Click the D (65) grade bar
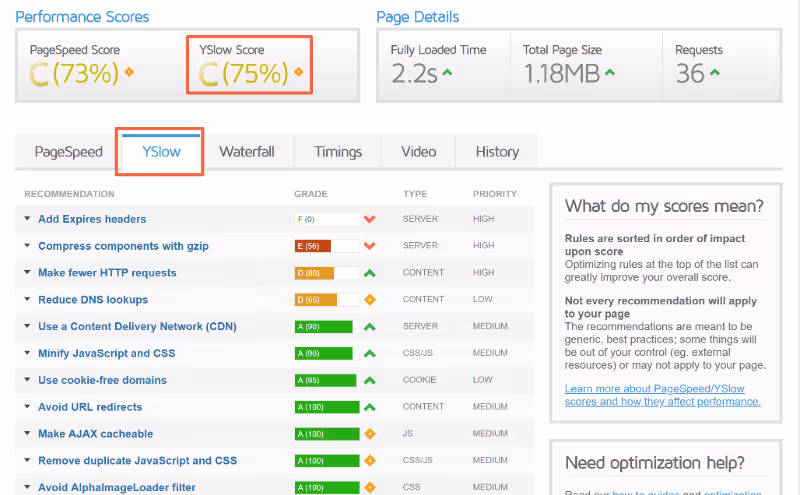 click(327, 300)
